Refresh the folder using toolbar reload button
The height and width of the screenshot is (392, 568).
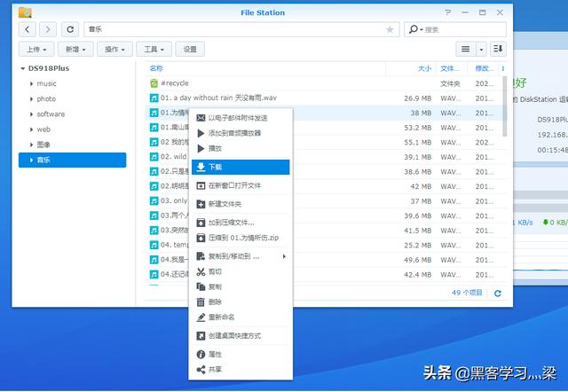pos(70,29)
